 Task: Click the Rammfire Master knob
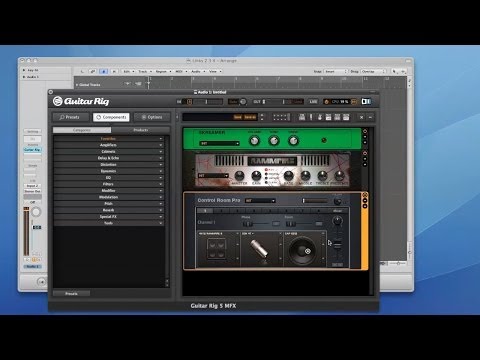tap(239, 175)
